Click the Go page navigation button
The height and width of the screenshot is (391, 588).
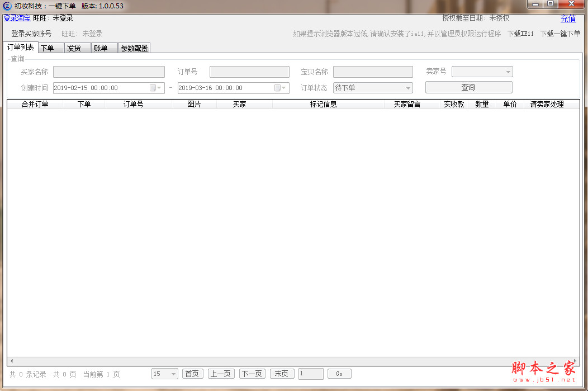[x=340, y=374]
